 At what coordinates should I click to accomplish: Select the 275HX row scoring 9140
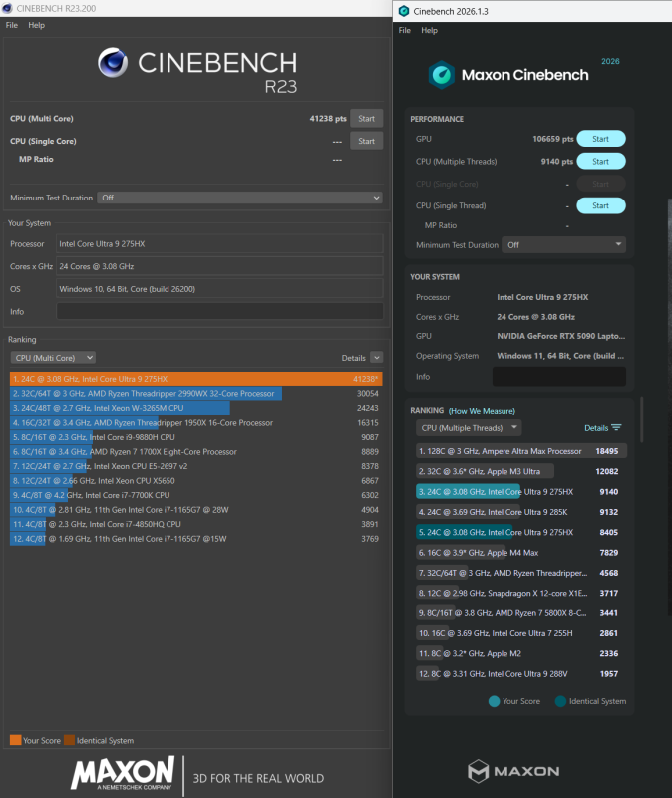coord(520,492)
